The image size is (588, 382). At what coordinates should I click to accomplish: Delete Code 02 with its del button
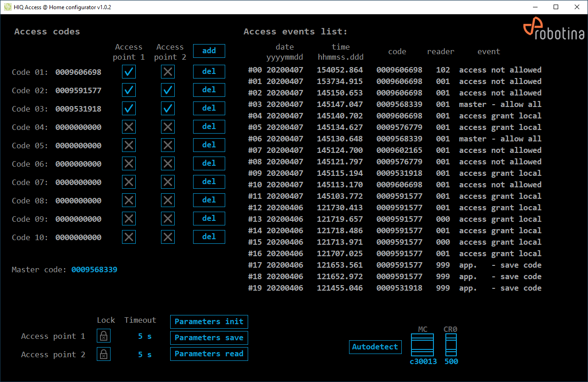[x=209, y=90]
